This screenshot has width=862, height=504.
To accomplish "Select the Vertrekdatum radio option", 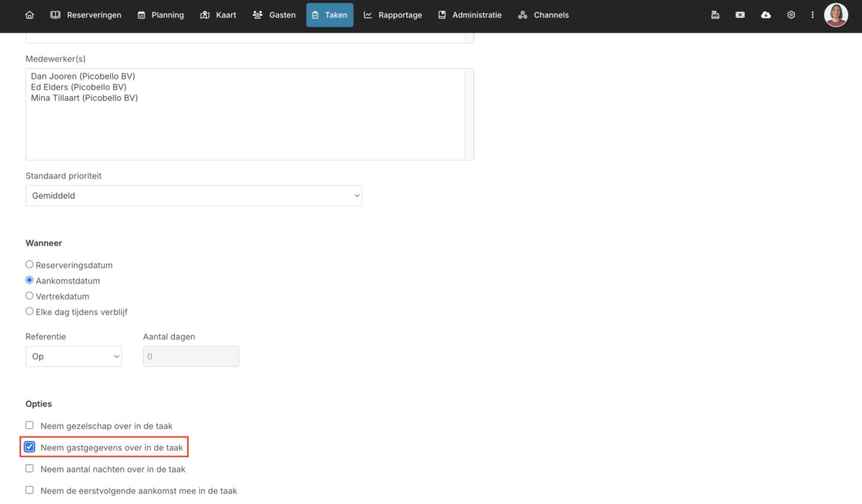I will (29, 295).
